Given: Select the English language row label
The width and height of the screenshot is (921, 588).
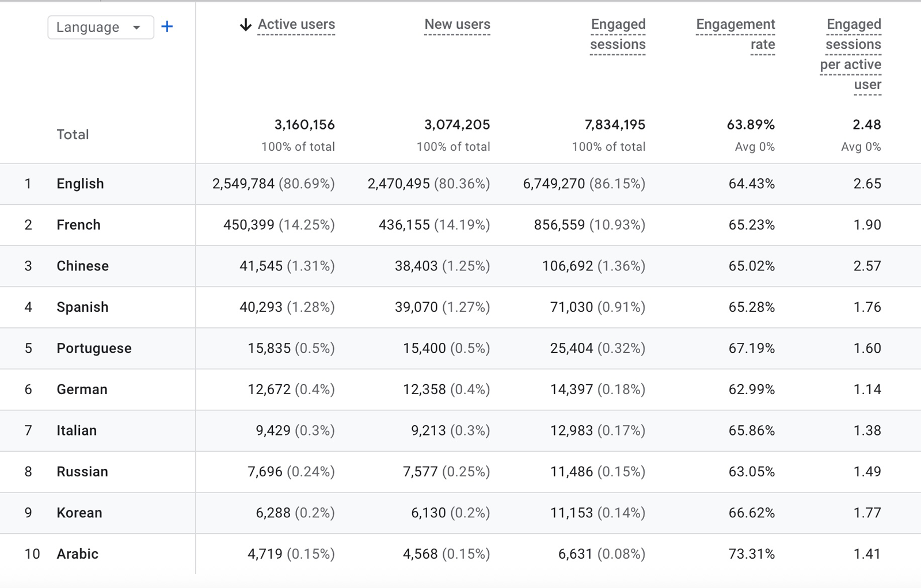Looking at the screenshot, I should pyautogui.click(x=81, y=184).
